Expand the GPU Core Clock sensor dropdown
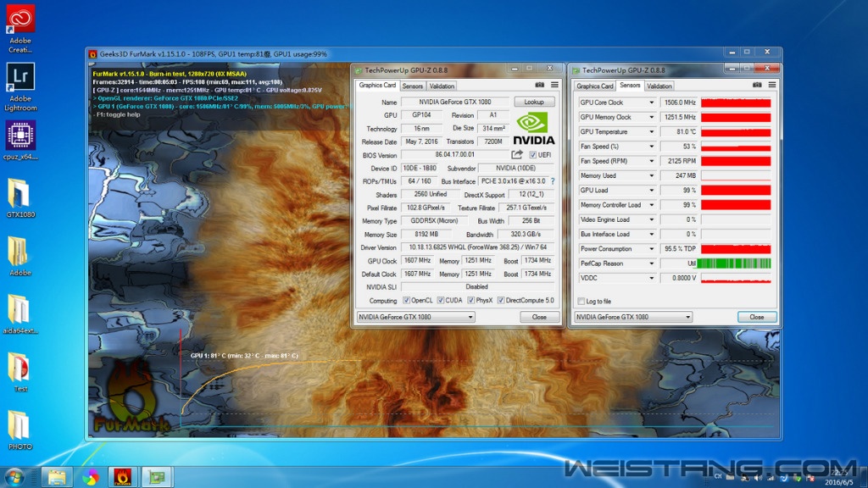 (651, 103)
